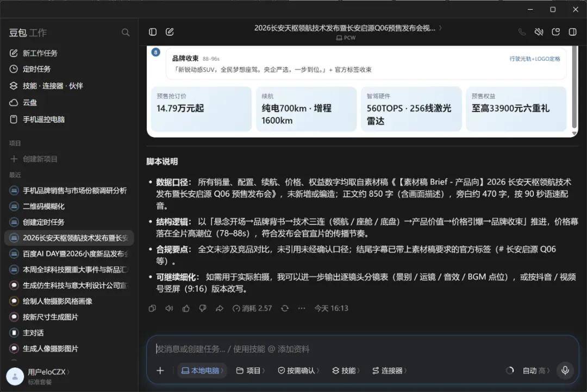
Task: Open 新工作任务 in the sidebar
Action: 69,53
